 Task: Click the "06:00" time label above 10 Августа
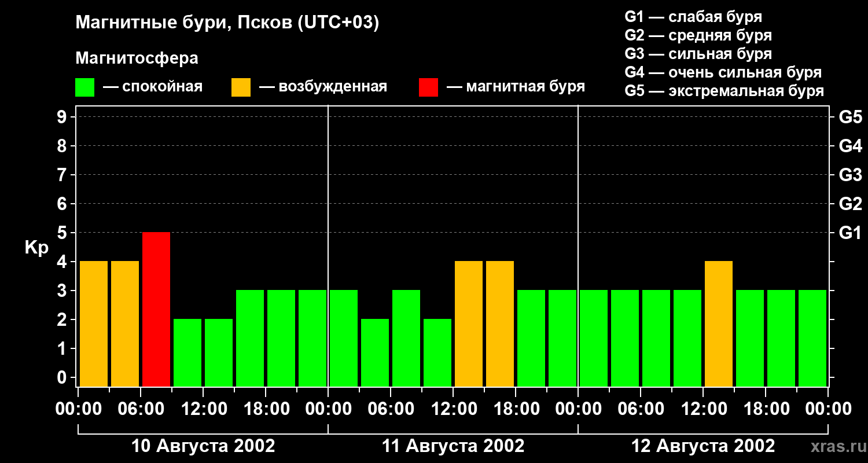pyautogui.click(x=141, y=409)
